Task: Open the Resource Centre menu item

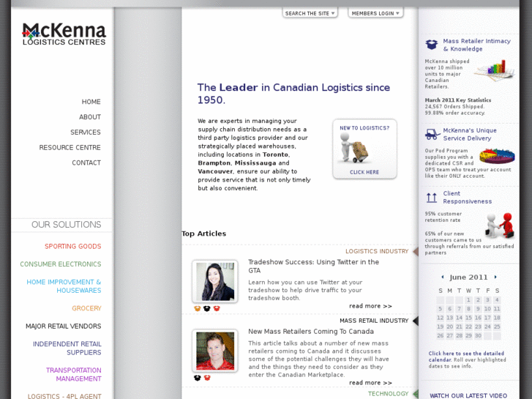Action: pyautogui.click(x=70, y=147)
